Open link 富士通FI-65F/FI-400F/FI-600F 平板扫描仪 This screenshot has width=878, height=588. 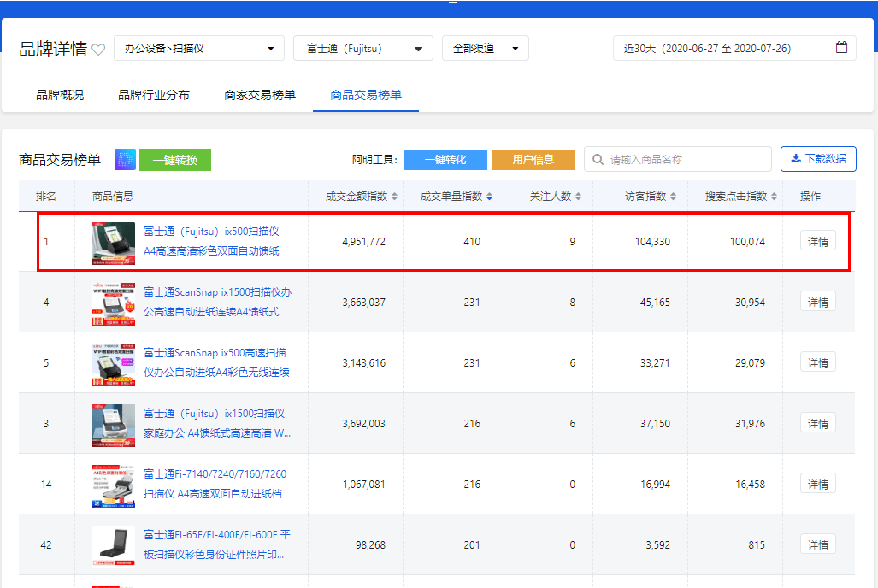click(x=216, y=545)
